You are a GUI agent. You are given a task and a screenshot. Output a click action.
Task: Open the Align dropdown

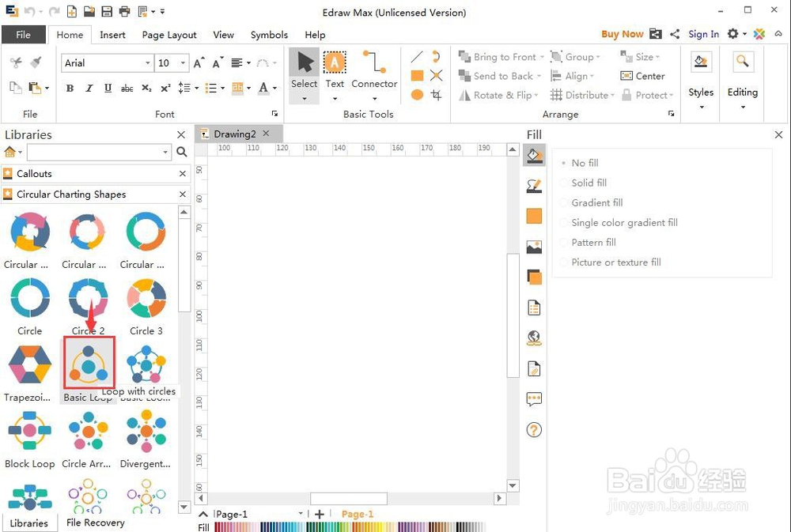click(572, 76)
